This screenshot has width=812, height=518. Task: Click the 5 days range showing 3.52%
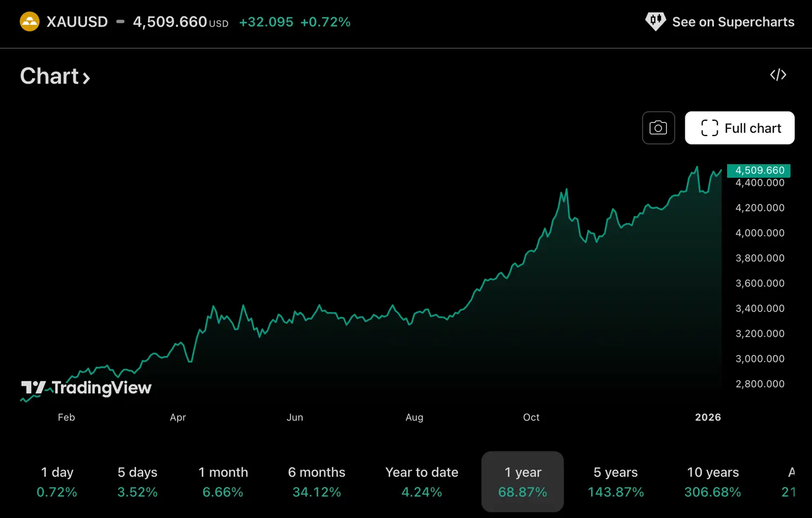click(x=137, y=481)
